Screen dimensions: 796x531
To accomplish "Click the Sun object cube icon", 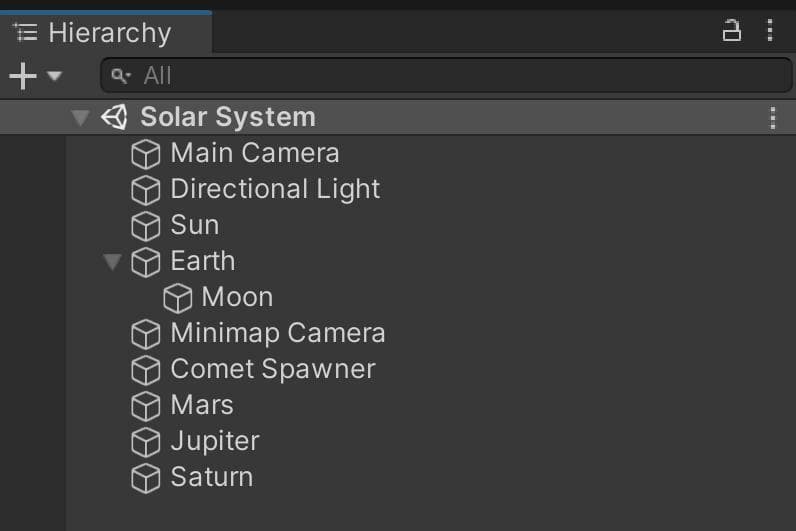I will (x=146, y=226).
